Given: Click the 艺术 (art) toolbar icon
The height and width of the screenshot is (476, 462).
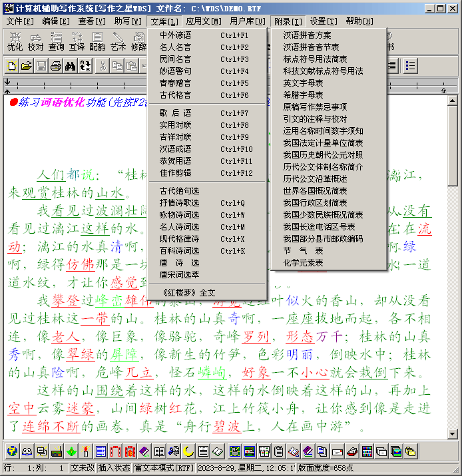Looking at the screenshot, I should pyautogui.click(x=118, y=41).
